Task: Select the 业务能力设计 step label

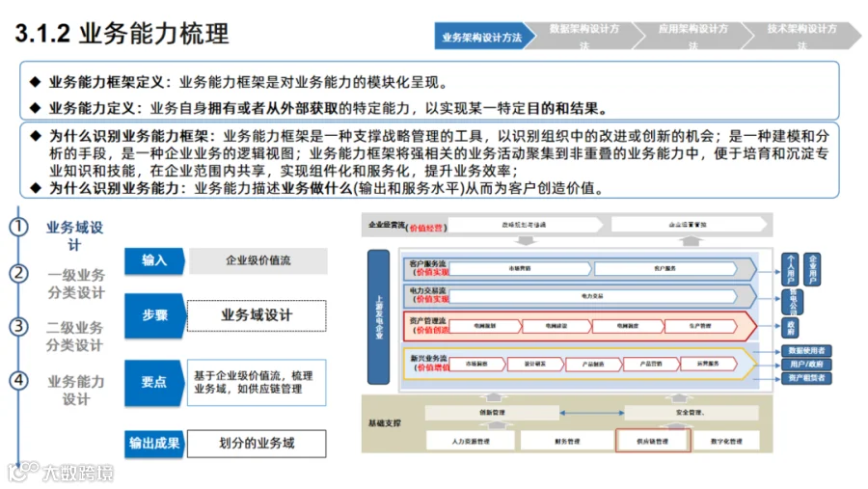Action: 76,390
